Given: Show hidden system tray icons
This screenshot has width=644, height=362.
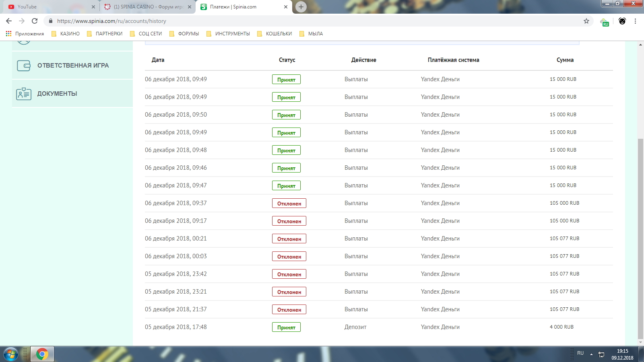Looking at the screenshot, I should (591, 354).
